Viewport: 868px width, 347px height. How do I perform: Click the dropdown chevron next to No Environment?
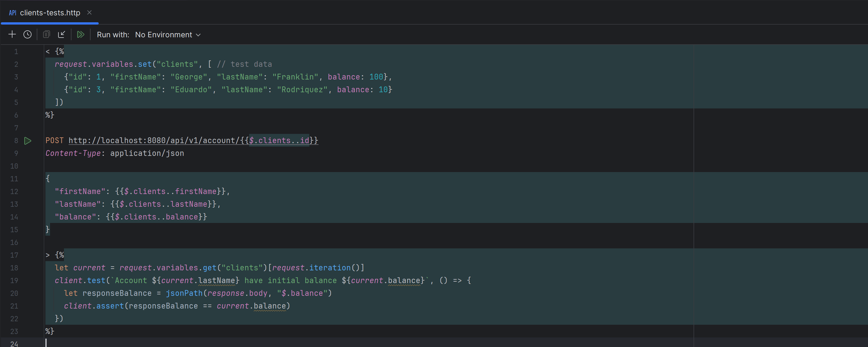(x=198, y=35)
